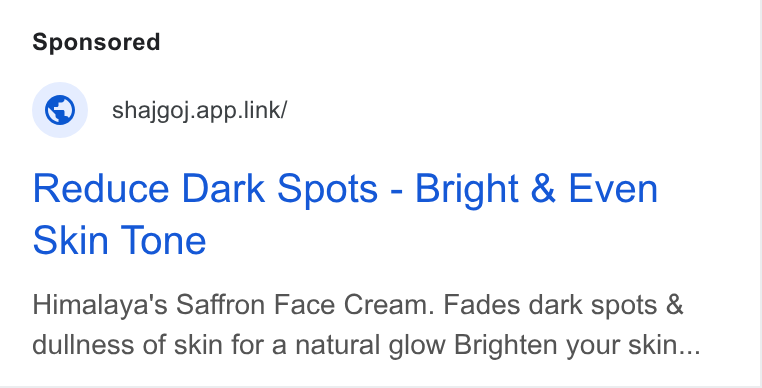This screenshot has height=388, width=762.
Task: Click the Himalaya's Saffron Face Cream description
Action: pyautogui.click(x=366, y=325)
